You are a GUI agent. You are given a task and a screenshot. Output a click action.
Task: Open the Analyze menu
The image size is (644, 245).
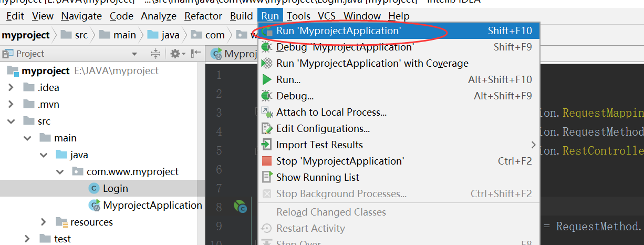tap(159, 16)
